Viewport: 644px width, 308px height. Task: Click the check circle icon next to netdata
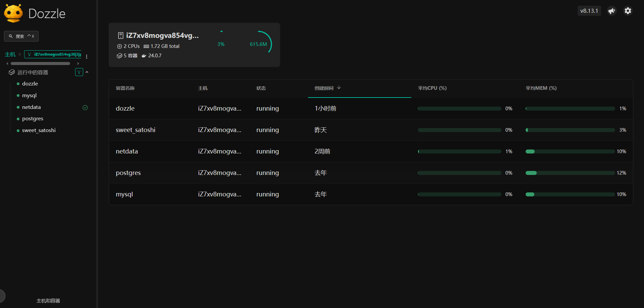85,108
